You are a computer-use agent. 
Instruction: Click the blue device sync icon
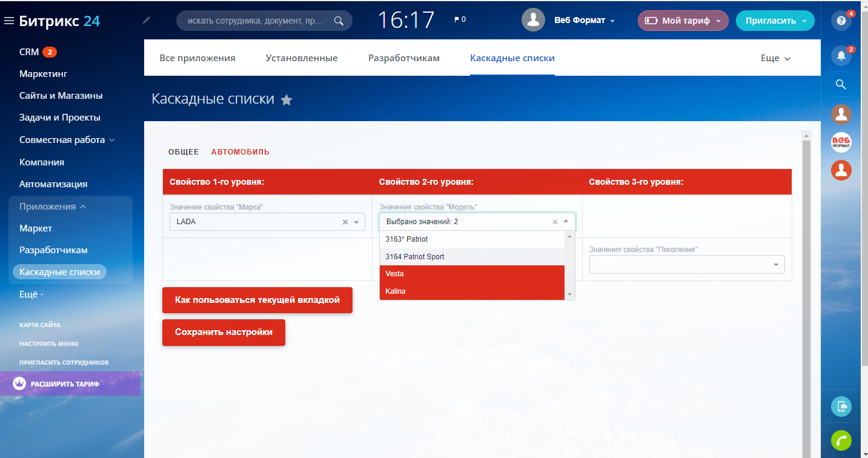[841, 407]
